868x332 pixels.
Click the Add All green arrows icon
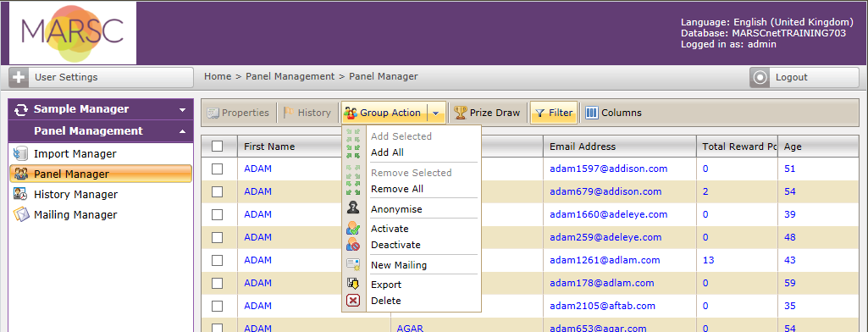[x=352, y=152]
